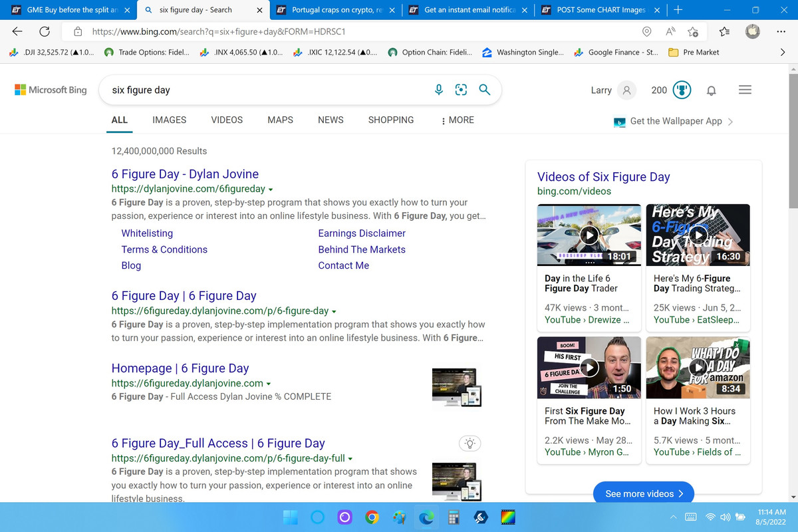Open the Favorites list icon
Screen dimensions: 798x532
[x=724, y=31]
